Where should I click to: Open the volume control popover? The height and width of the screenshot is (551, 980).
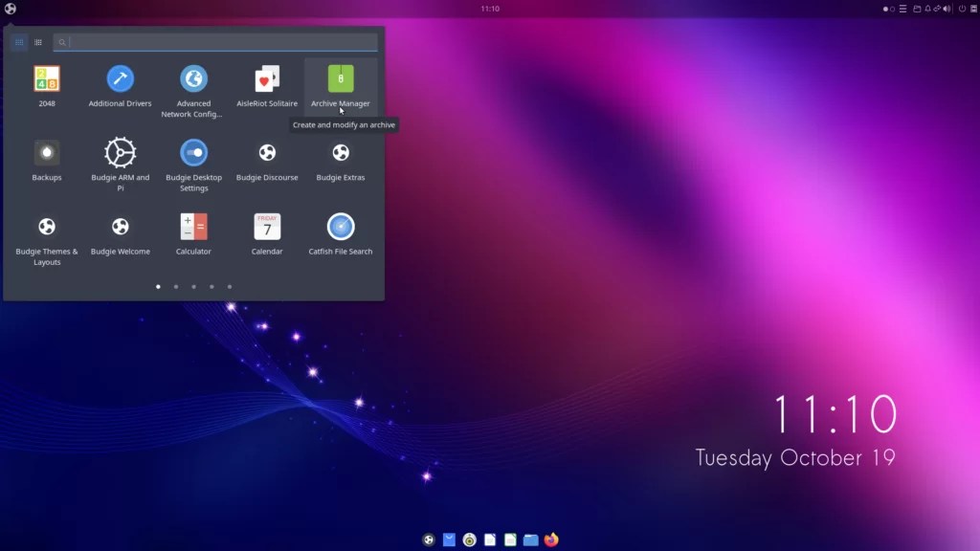[946, 9]
